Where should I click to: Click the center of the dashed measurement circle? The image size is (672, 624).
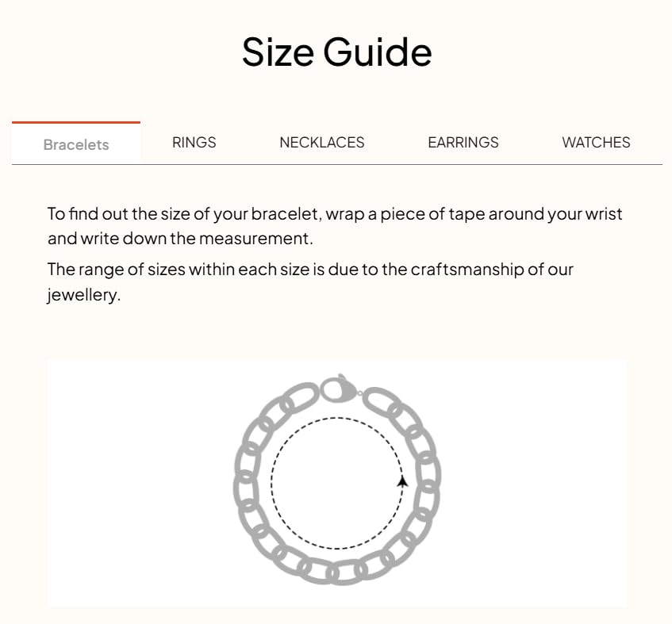pos(337,483)
